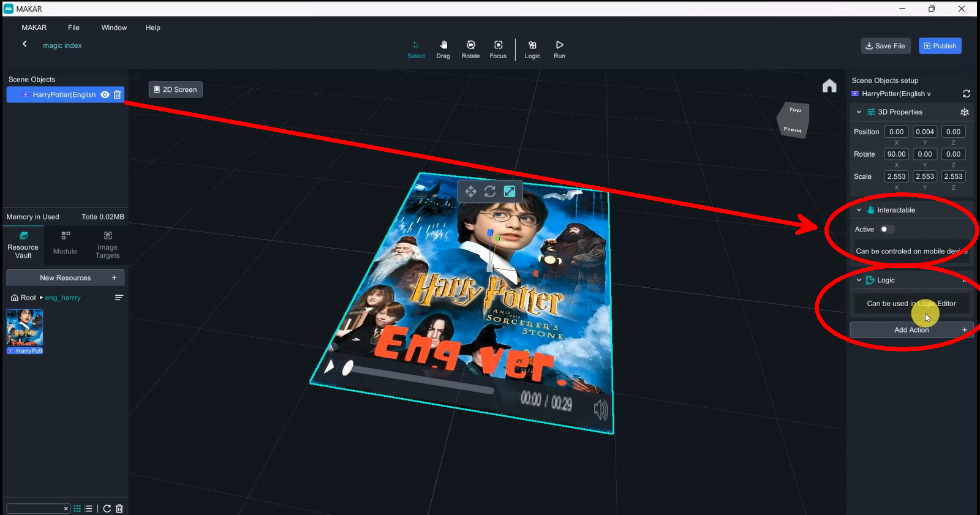Run the project preview
The width and height of the screenshot is (980, 515).
click(x=559, y=49)
